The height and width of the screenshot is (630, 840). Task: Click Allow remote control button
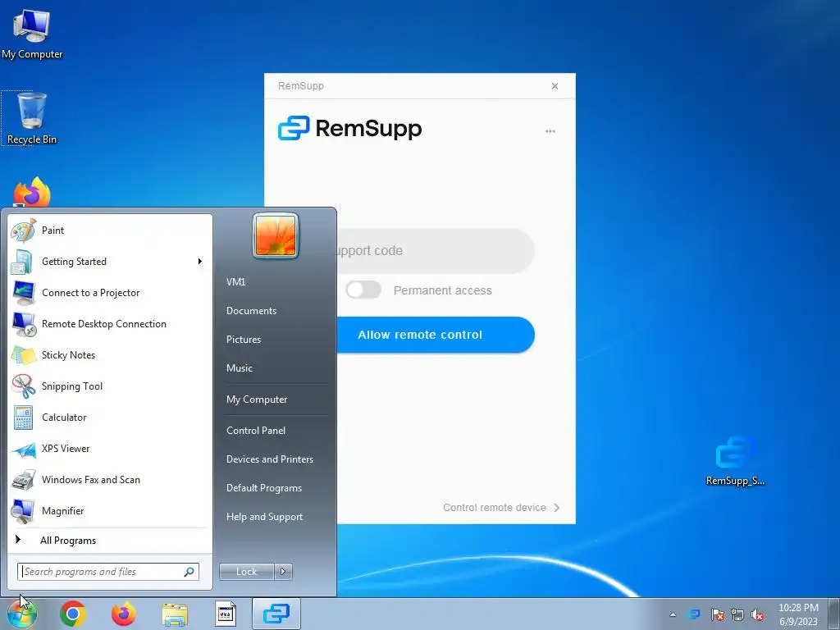436,335
